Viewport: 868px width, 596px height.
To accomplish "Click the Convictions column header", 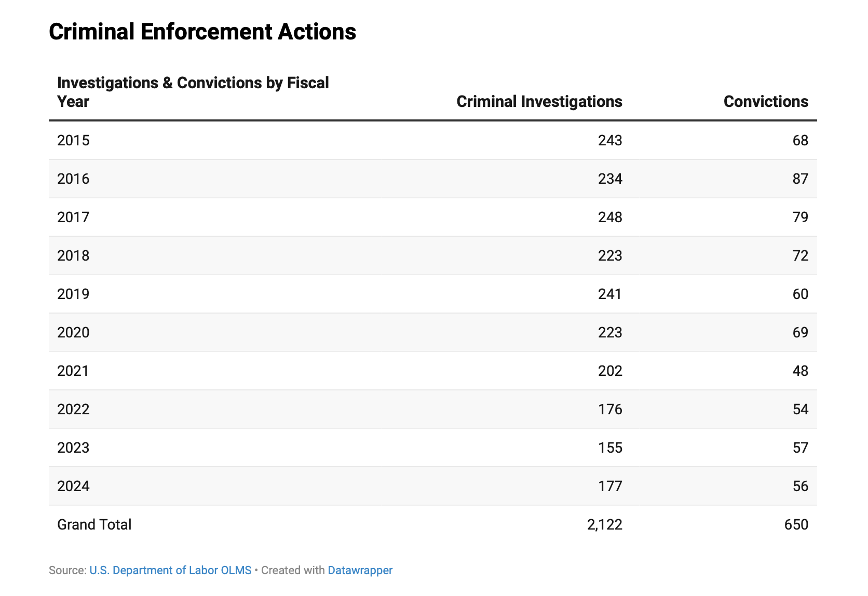I will click(x=766, y=101).
